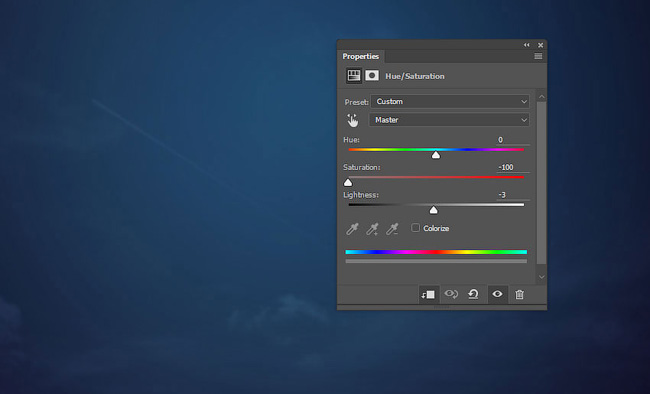
Task: Toggle adjustment layer visibility eye
Action: tap(497, 294)
